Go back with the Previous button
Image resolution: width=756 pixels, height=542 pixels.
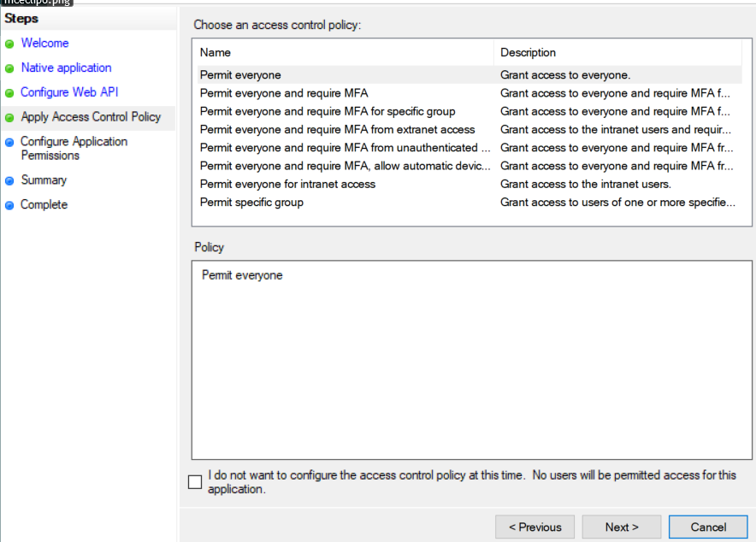535,527
